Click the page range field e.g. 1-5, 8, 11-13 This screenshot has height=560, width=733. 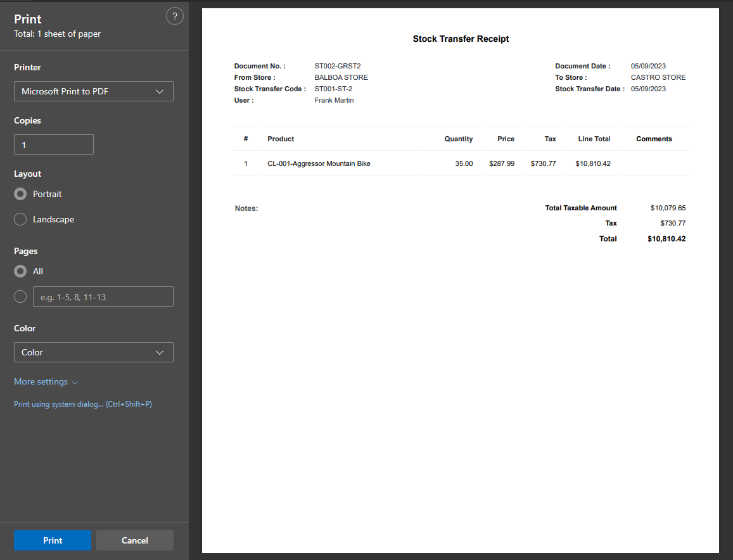[103, 296]
